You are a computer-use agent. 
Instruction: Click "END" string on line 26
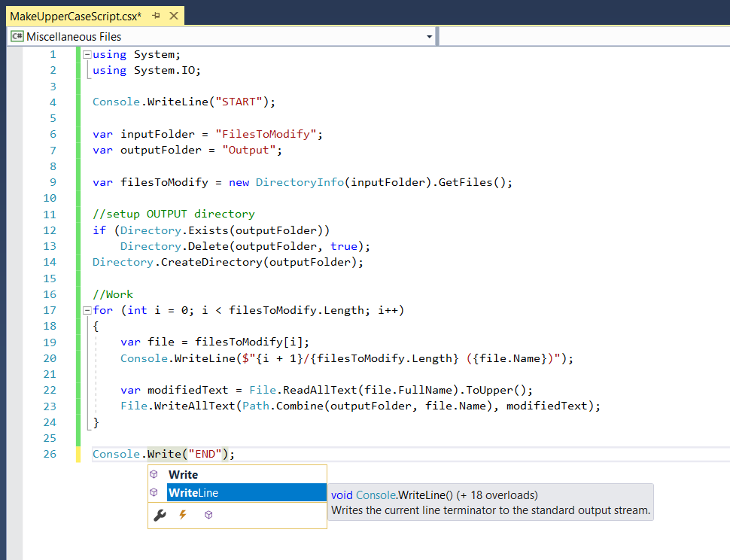coord(205,454)
